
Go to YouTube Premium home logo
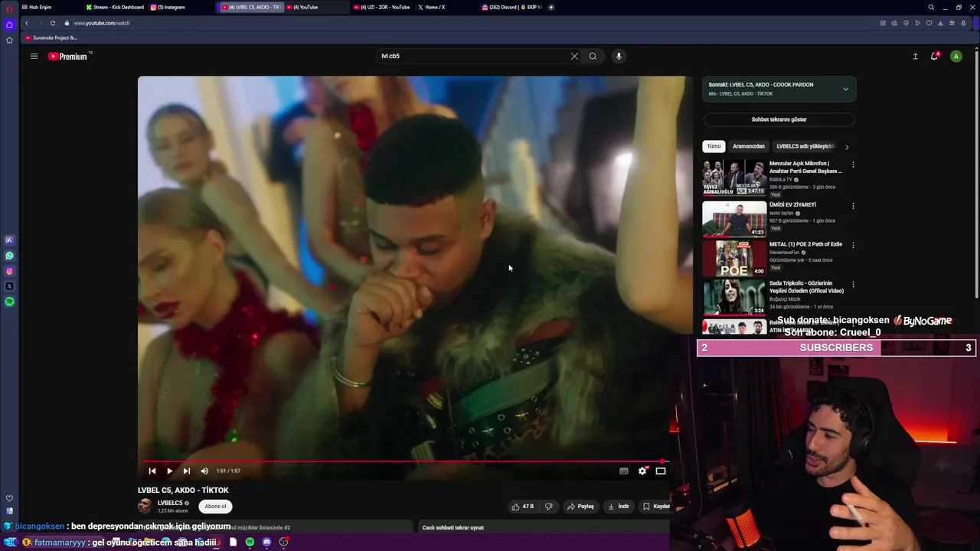(69, 56)
